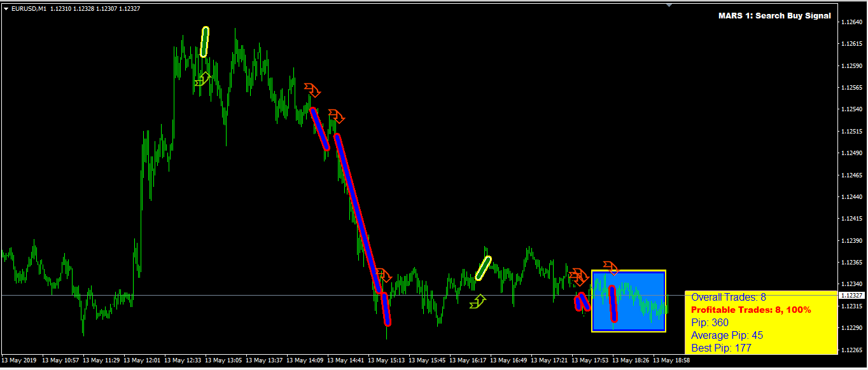Click the Average Pip: 45 statistic

727,335
